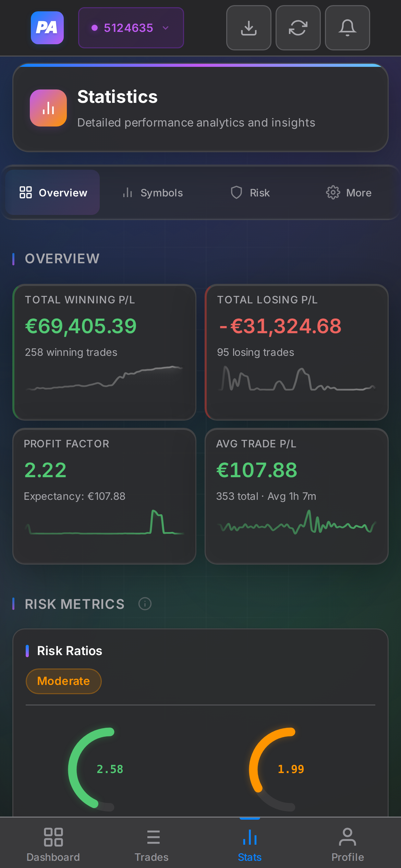Screen dimensions: 401x868
Task: Select the Dashboard grid icon in bottom nav
Action: (54, 835)
